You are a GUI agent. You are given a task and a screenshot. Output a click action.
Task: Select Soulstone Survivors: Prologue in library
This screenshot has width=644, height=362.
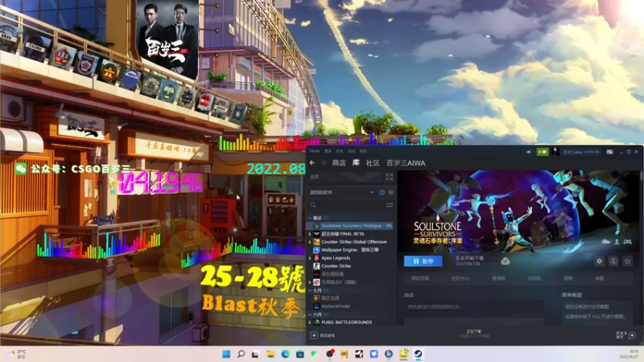pos(353,226)
